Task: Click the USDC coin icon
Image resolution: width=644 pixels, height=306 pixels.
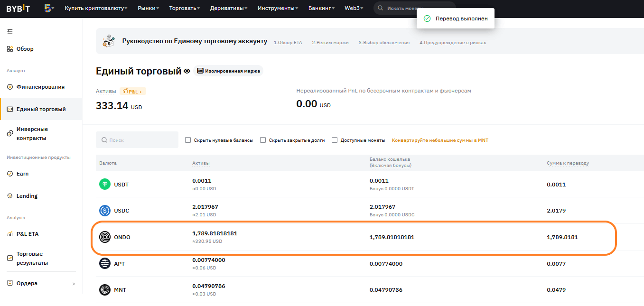Action: (105, 211)
